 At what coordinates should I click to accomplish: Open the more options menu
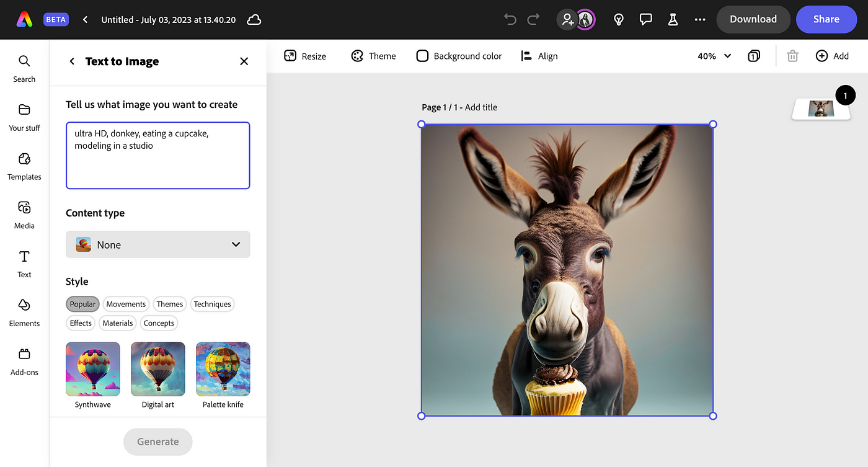pos(699,19)
